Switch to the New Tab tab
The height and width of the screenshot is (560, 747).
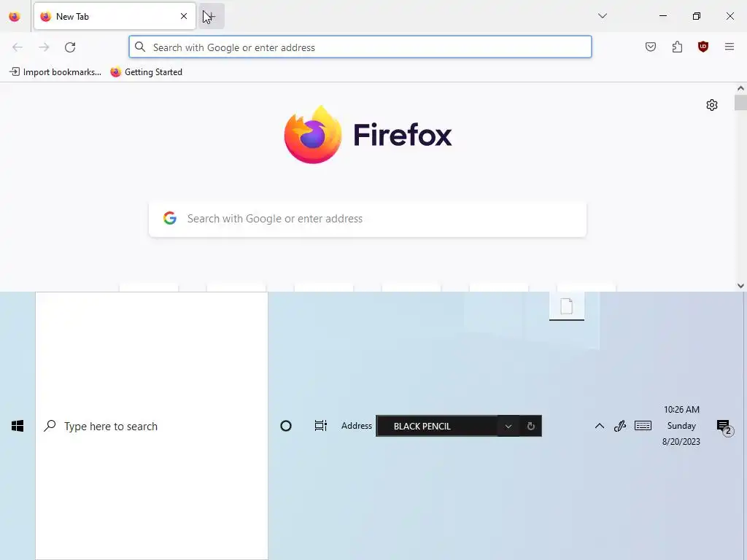point(115,16)
